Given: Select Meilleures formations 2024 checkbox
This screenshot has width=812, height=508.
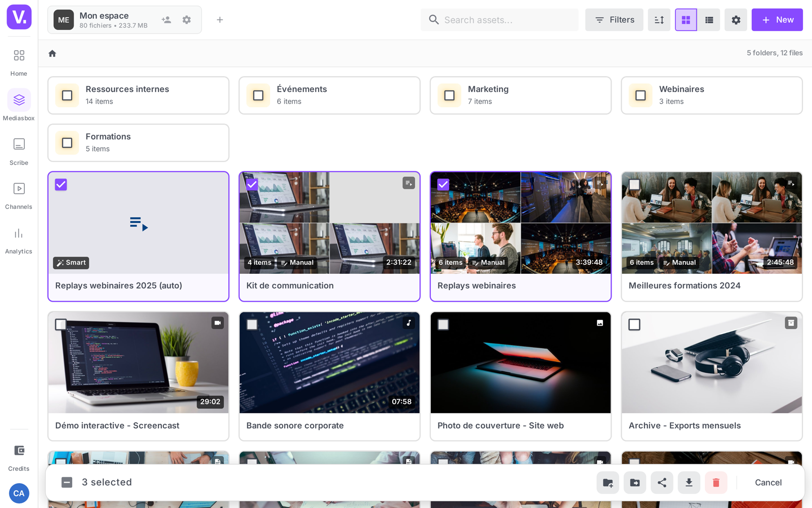Looking at the screenshot, I should coord(634,184).
